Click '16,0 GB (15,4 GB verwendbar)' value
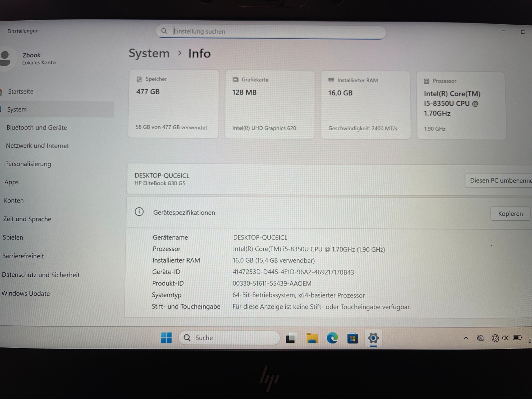The height and width of the screenshot is (399, 532). point(274,260)
